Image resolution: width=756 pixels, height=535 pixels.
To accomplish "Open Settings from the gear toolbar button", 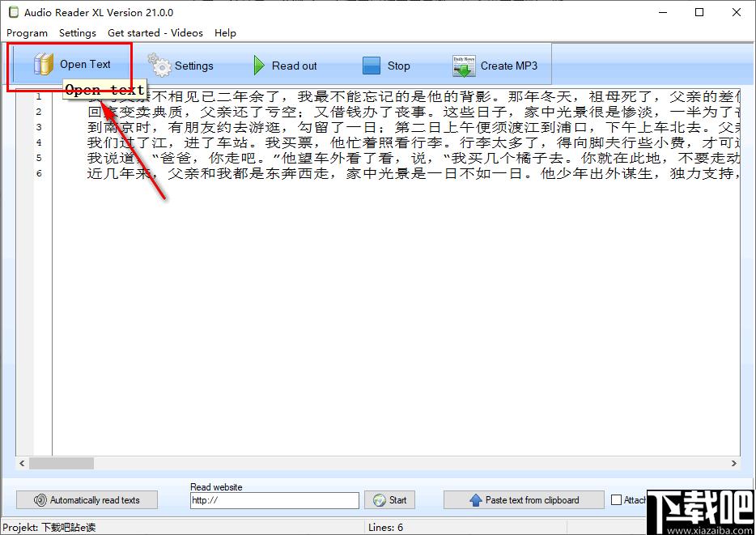I will tap(181, 66).
